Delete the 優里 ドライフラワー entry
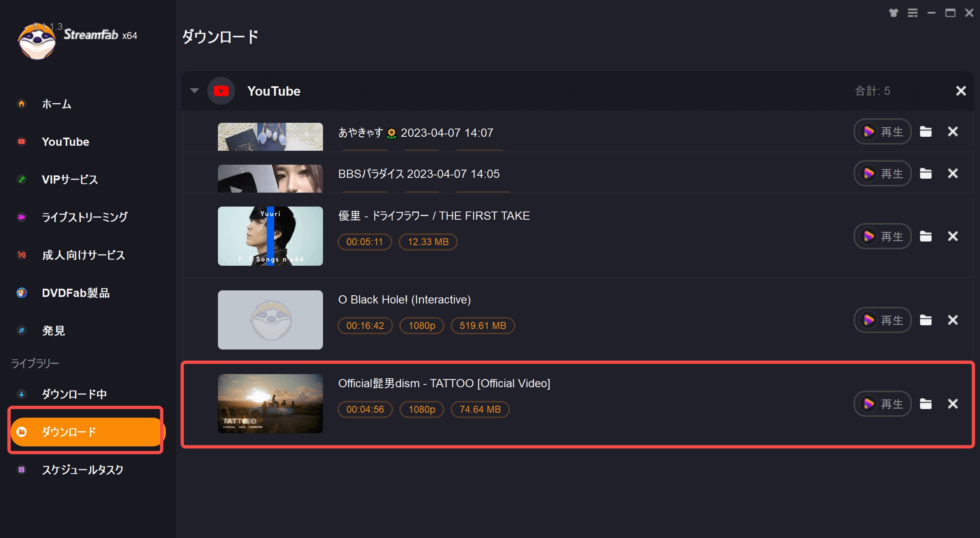Screen dimensions: 980x538 [x=953, y=236]
